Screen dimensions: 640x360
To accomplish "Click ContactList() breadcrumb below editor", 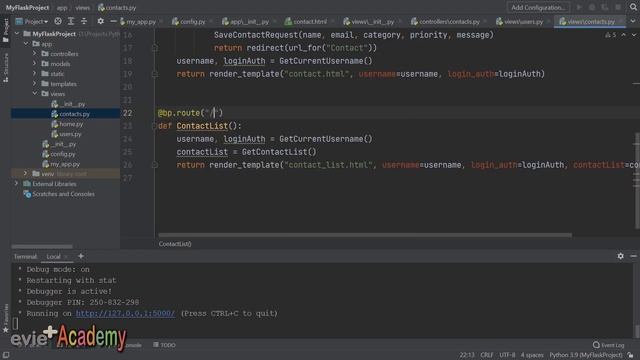I will click(175, 244).
